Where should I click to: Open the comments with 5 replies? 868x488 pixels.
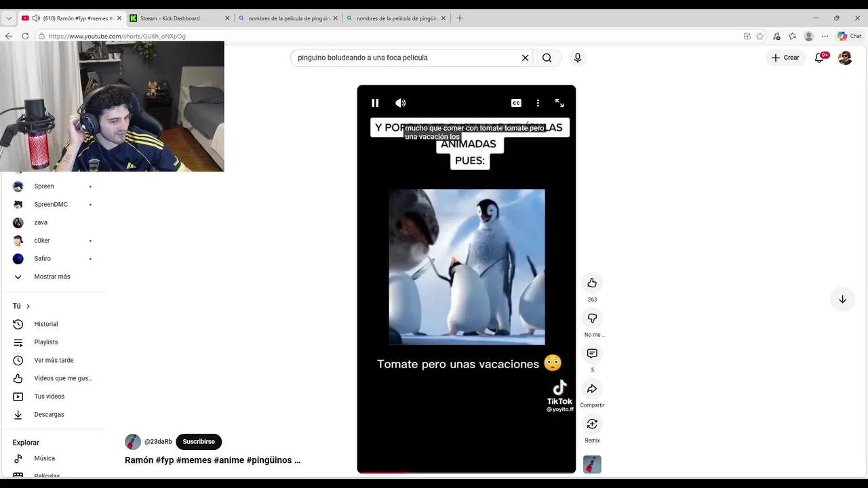pos(592,353)
